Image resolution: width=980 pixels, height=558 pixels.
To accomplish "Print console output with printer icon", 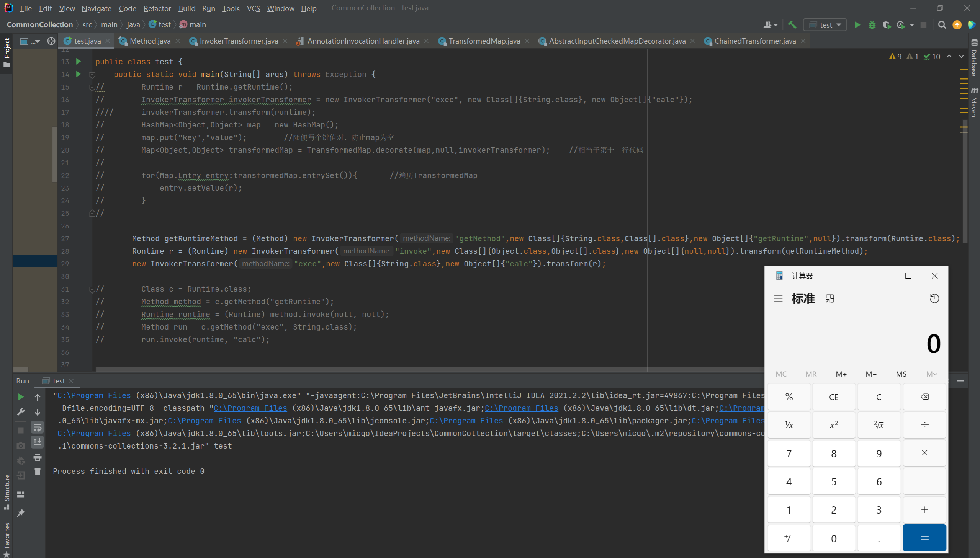I will [38, 457].
